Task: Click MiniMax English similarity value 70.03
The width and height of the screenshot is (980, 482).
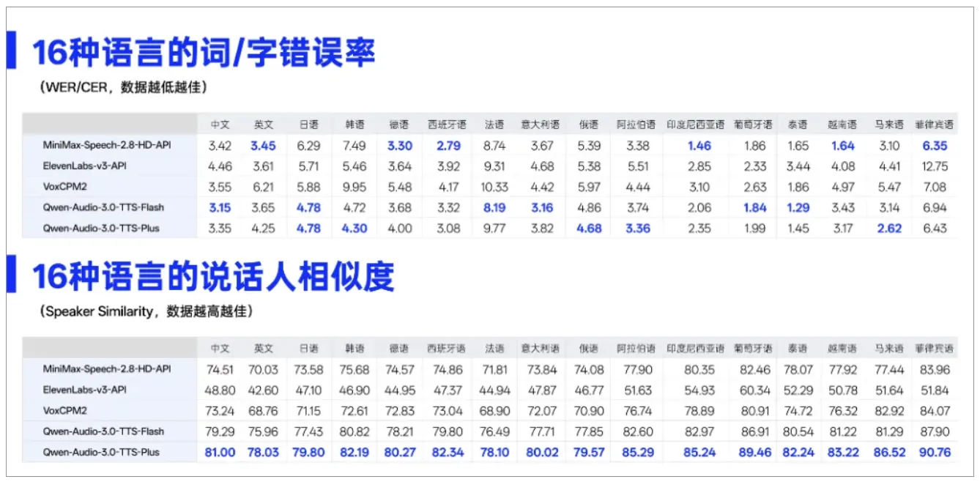Action: pyautogui.click(x=262, y=369)
